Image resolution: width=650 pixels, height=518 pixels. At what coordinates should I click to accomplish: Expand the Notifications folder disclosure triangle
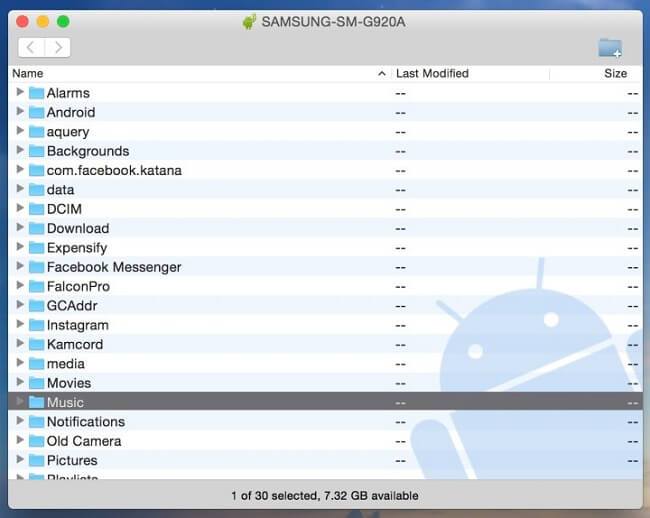(x=19, y=421)
